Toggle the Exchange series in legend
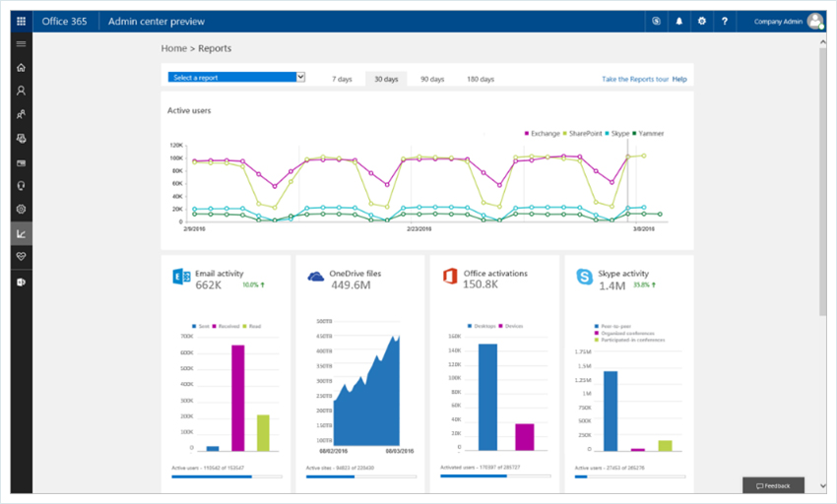Screen dimensions: 837x504 click(543, 134)
